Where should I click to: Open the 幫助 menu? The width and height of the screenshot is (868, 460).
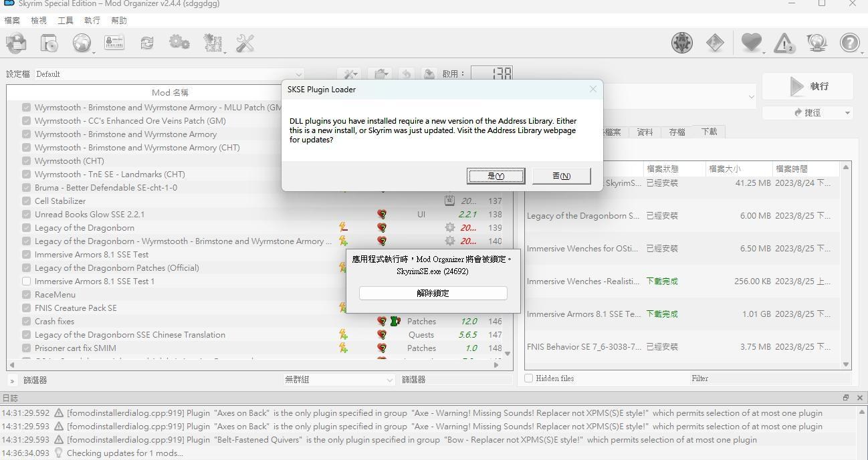pos(119,21)
